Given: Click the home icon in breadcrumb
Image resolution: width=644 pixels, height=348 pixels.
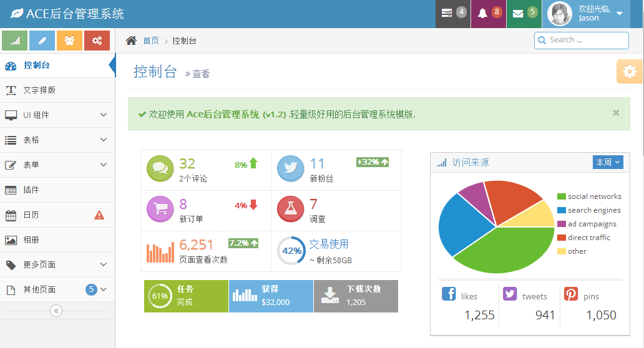Looking at the screenshot, I should coord(131,41).
